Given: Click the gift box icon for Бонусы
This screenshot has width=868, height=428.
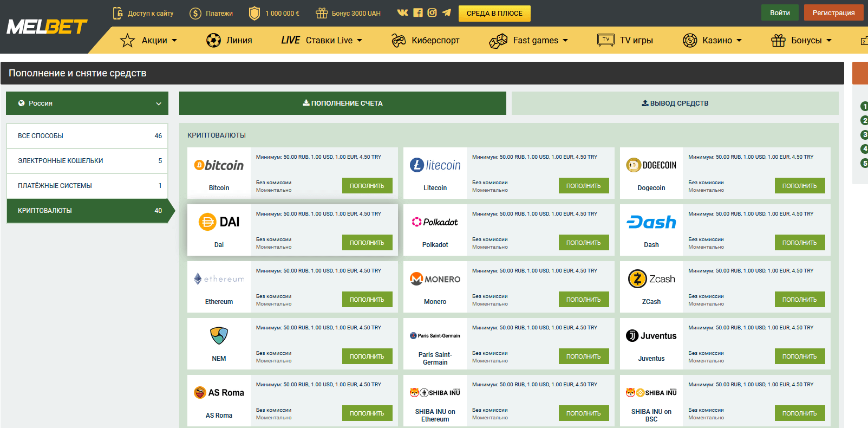Looking at the screenshot, I should point(778,40).
